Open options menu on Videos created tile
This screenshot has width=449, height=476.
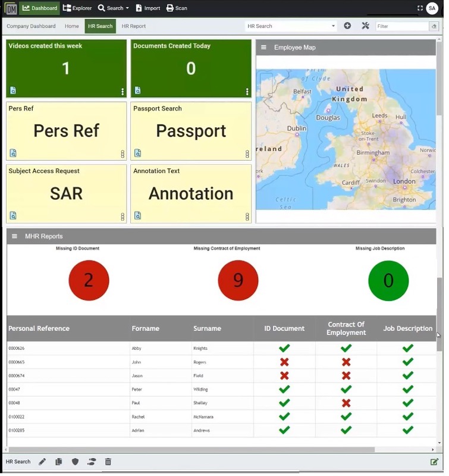[x=123, y=92]
